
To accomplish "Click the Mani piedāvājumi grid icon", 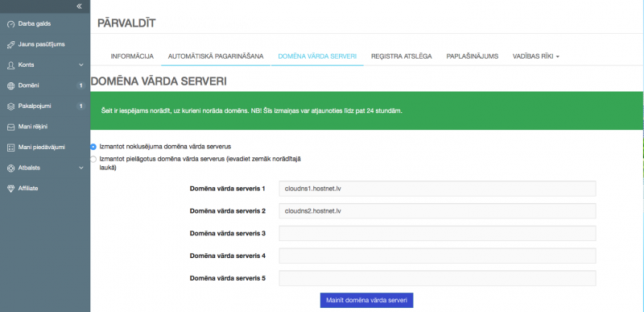I will pos(11,148).
